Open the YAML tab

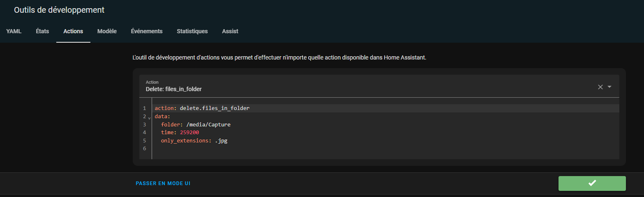coord(14,31)
